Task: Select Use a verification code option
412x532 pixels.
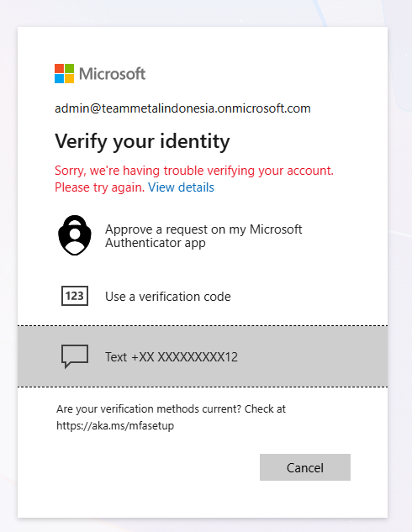Action: [x=203, y=296]
